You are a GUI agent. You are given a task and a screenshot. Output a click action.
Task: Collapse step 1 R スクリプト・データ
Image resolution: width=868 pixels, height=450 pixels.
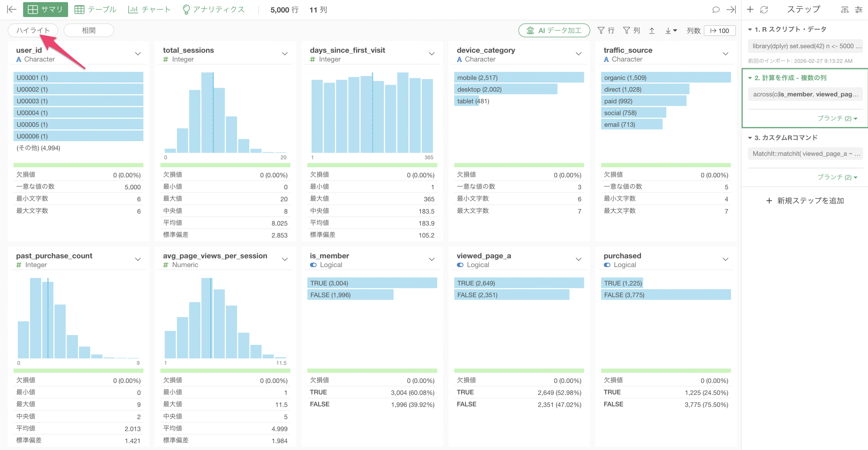(750, 29)
